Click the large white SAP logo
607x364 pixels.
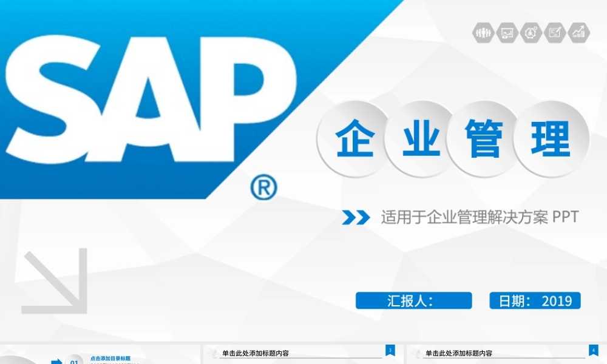[151, 99]
